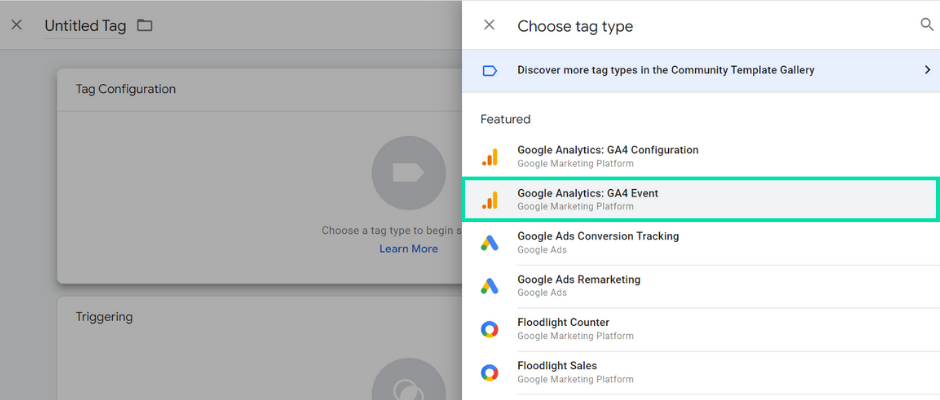Click the grey tag placeholder in Tag Configuration
This screenshot has height=400, width=940.
[x=408, y=173]
